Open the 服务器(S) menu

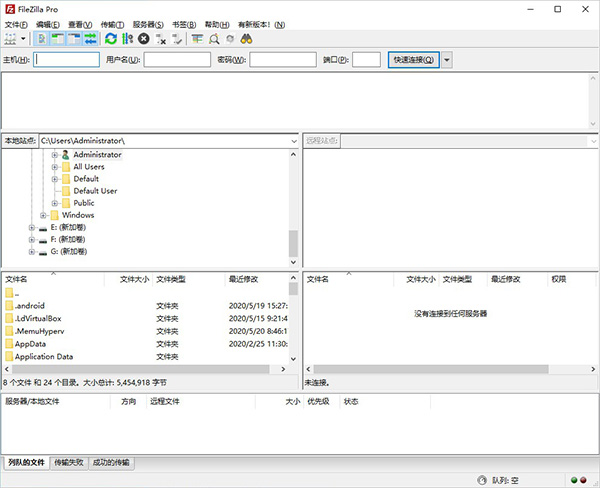tap(148, 24)
